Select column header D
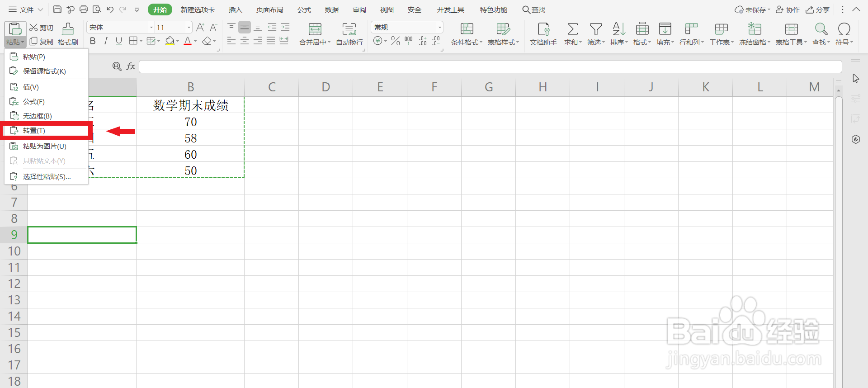 tap(326, 87)
